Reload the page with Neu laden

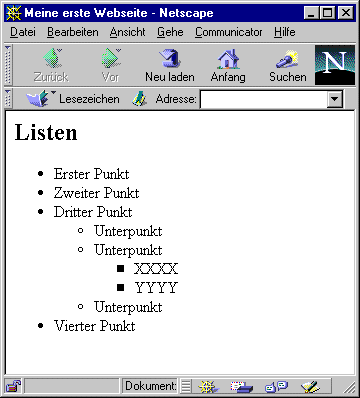pos(170,66)
